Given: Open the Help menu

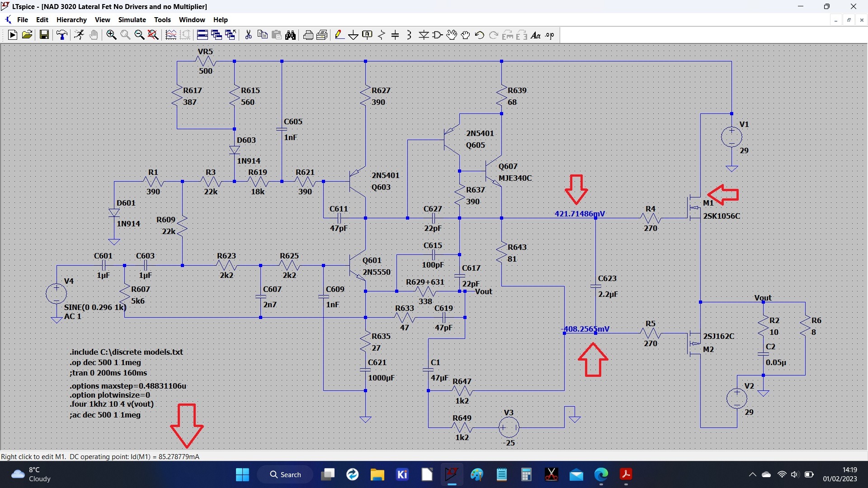Looking at the screenshot, I should click(221, 20).
